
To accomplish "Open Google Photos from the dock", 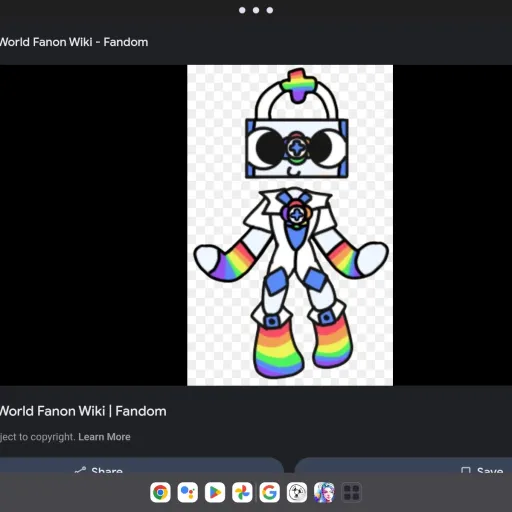I will pyautogui.click(x=242, y=492).
